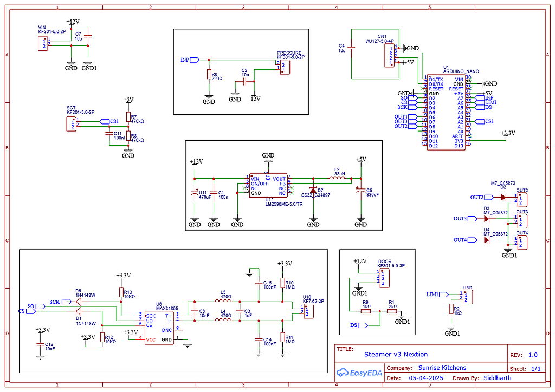Image resolution: width=555 pixels, height=392 pixels.
Task: Click the Drawn By name Siddharth
Action: (498, 378)
